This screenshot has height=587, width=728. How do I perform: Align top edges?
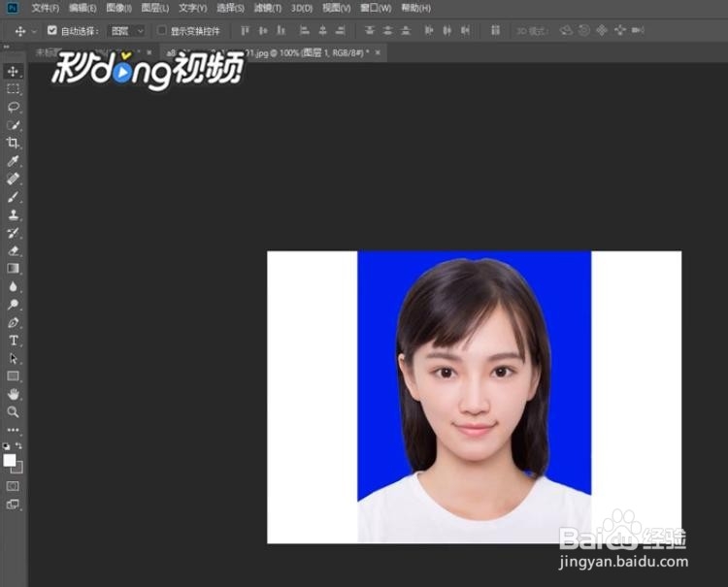pyautogui.click(x=246, y=31)
